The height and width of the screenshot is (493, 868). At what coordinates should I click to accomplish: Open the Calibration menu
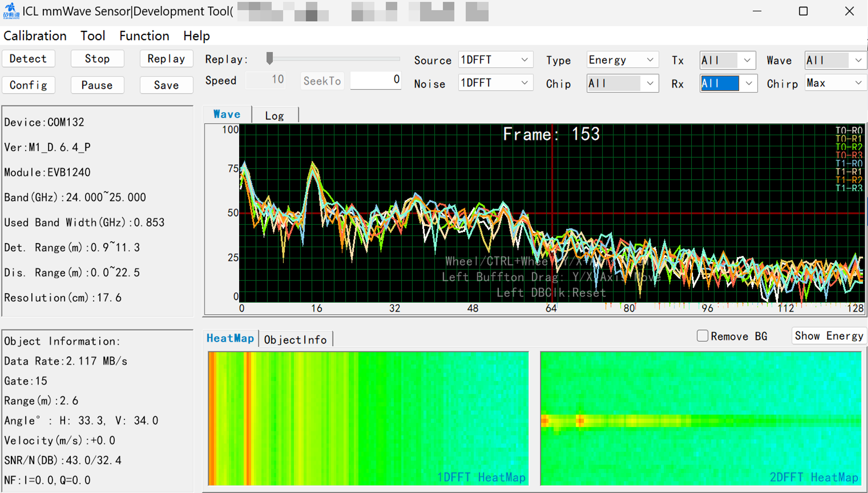pos(35,36)
